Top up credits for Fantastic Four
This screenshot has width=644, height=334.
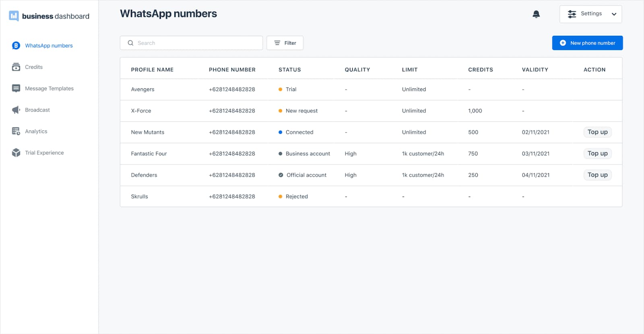point(597,154)
